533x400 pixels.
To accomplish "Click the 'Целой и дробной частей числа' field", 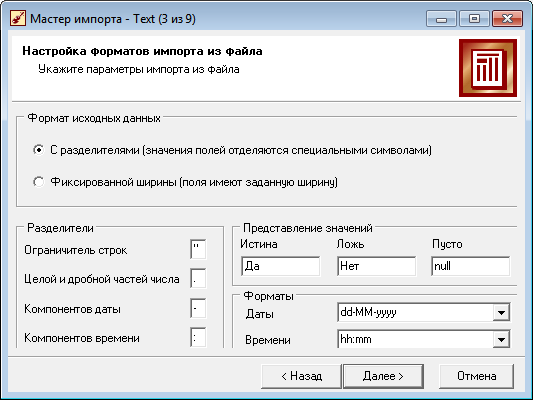I will 198,278.
